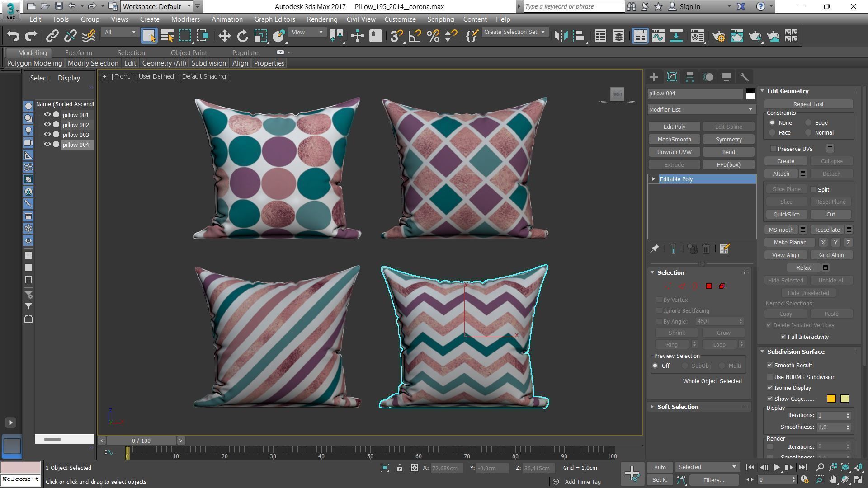The image size is (868, 488).
Task: Open the selection filter All dropdown
Action: point(119,33)
